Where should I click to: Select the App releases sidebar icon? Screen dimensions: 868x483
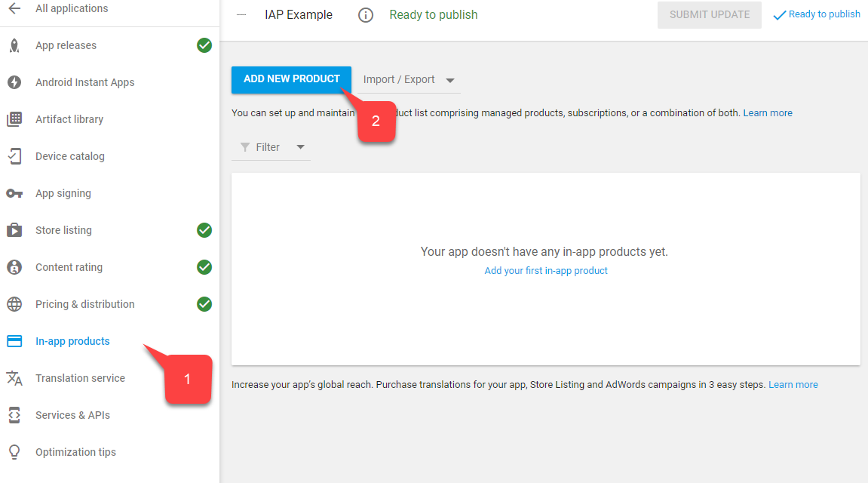click(14, 45)
